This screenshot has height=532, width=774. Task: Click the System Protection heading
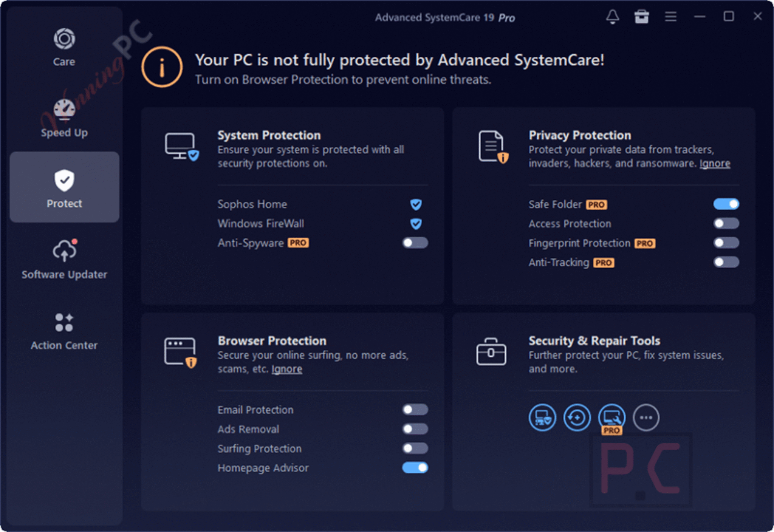point(269,135)
